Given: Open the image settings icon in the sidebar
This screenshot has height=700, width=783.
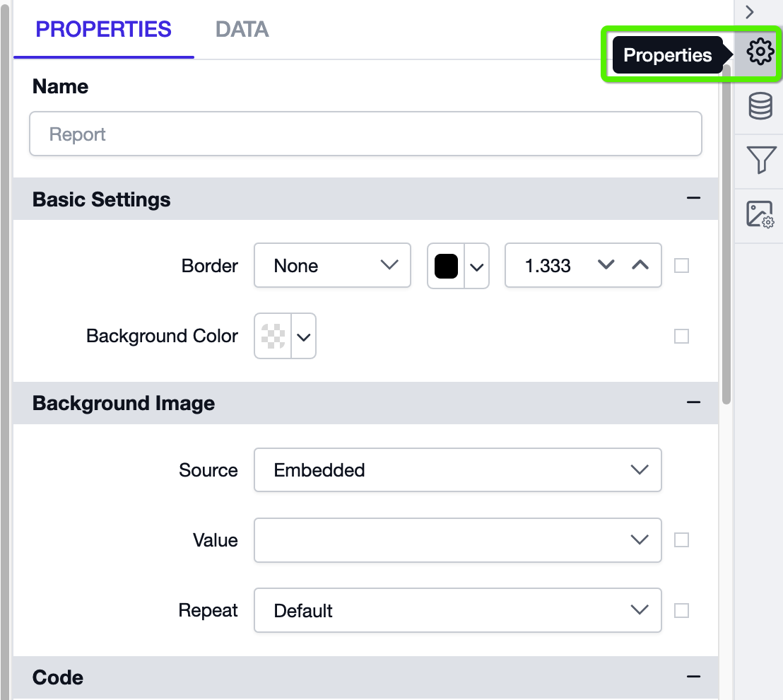Looking at the screenshot, I should [760, 214].
